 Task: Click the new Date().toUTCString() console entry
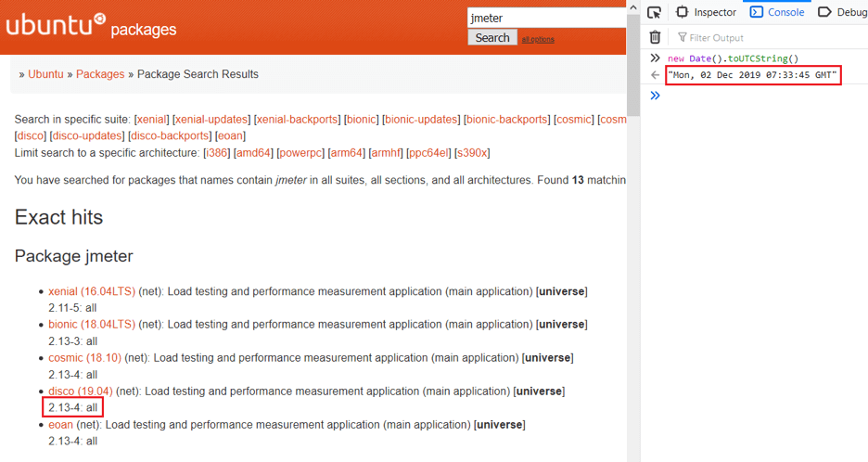click(733, 58)
